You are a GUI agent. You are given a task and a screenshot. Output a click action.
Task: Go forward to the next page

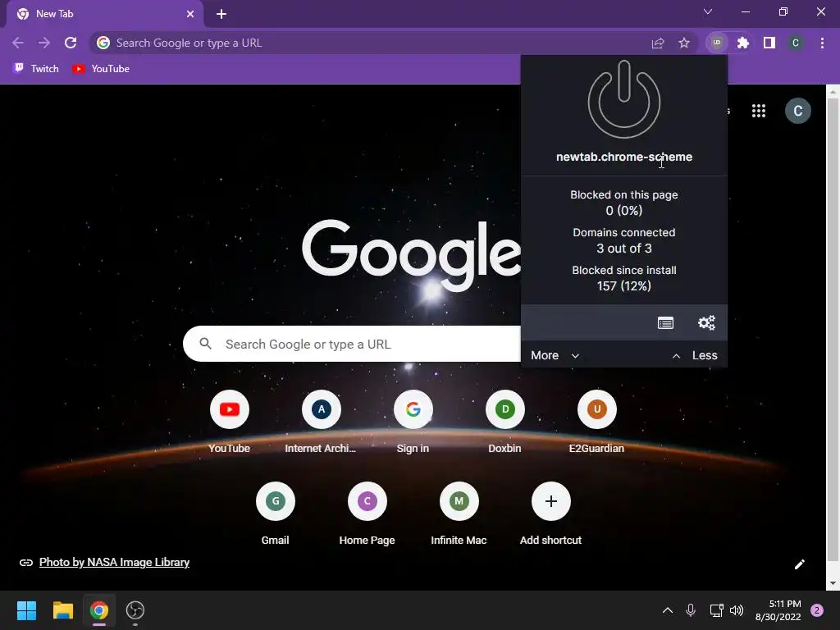(x=44, y=43)
